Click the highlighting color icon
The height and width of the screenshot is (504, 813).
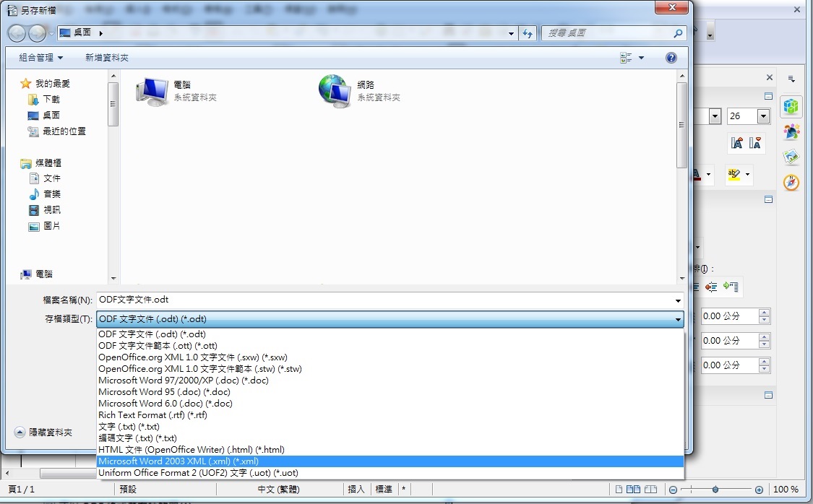(734, 175)
